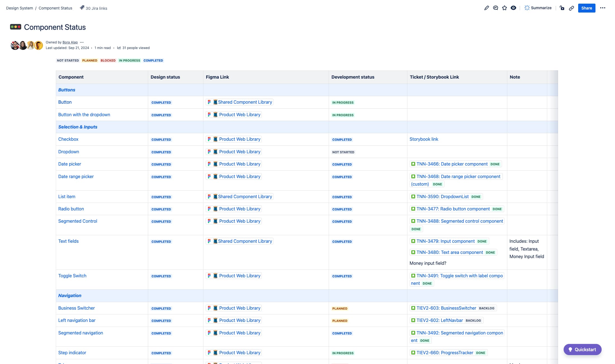Open the 30 Jira links indicator
Image resolution: width=615 pixels, height=364 pixels.
point(93,8)
